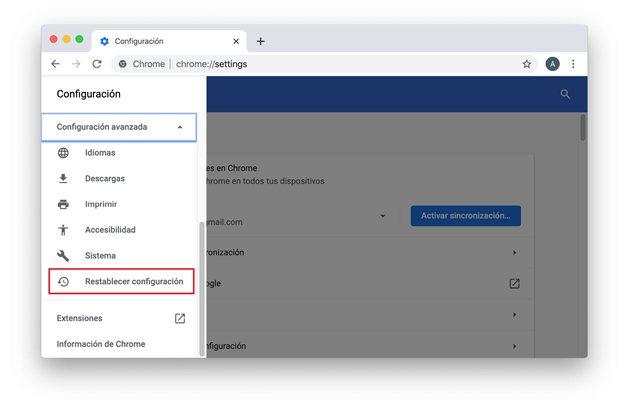Click the main page vertical scrollbar thumb
Screen dimensions: 643x405
583,128
